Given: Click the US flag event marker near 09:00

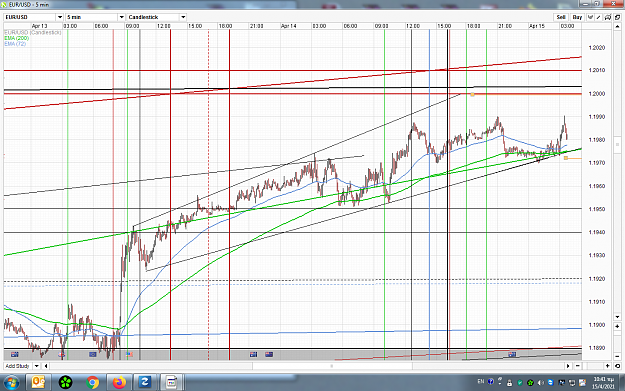Looking at the screenshot, I should [x=129, y=354].
